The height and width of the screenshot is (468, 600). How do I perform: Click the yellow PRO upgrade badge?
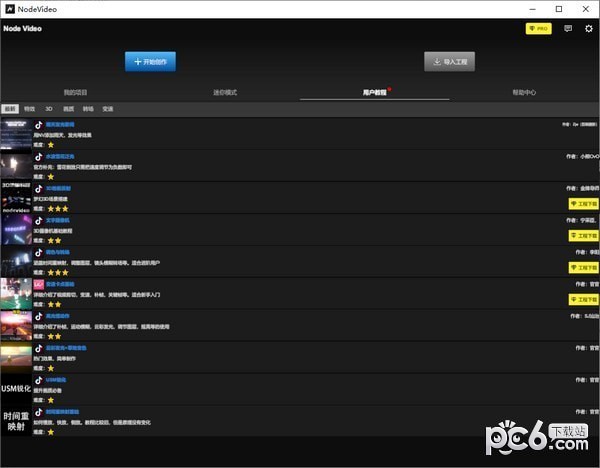(538, 28)
